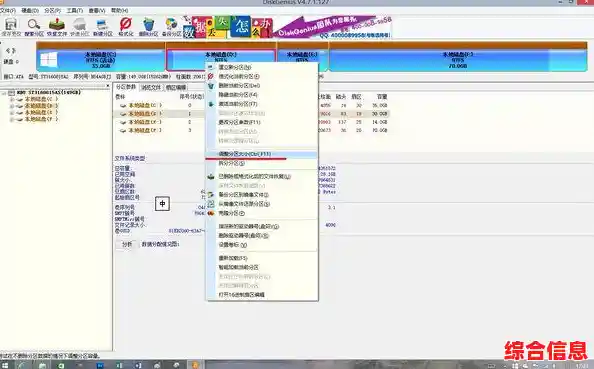Image resolution: width=594 pixels, height=369 pixels.
Task: Click the HD0 hard disk icon in tree
Action: [11, 92]
